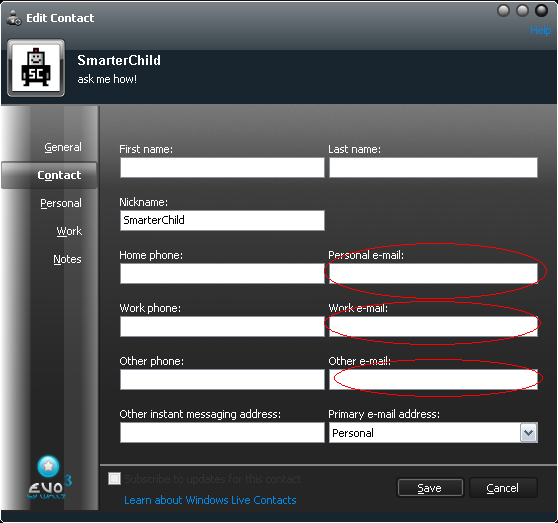Close the Edit Contact window
This screenshot has width=558, height=523.
541,10
